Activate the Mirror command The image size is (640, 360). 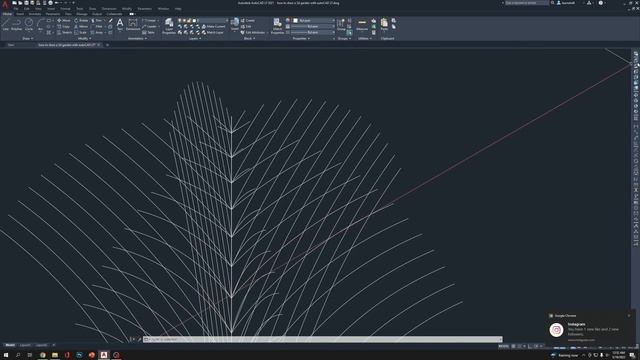[x=81, y=27]
